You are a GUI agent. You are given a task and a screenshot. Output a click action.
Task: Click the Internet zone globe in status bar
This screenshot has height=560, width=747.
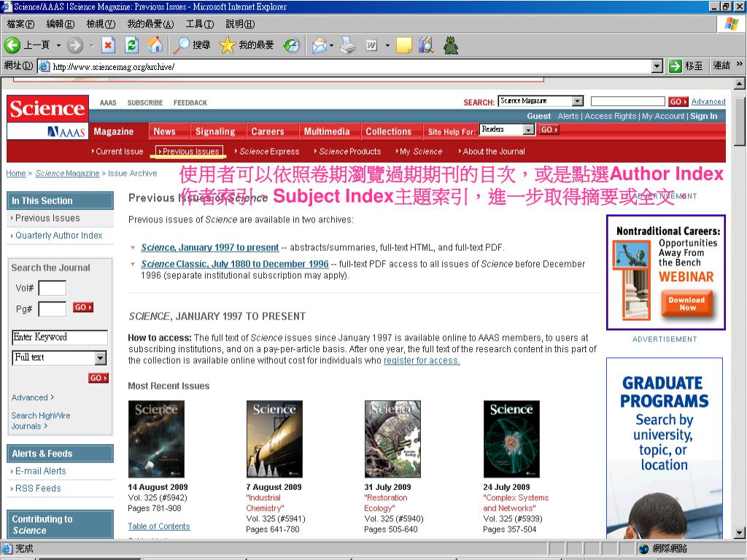click(644, 548)
